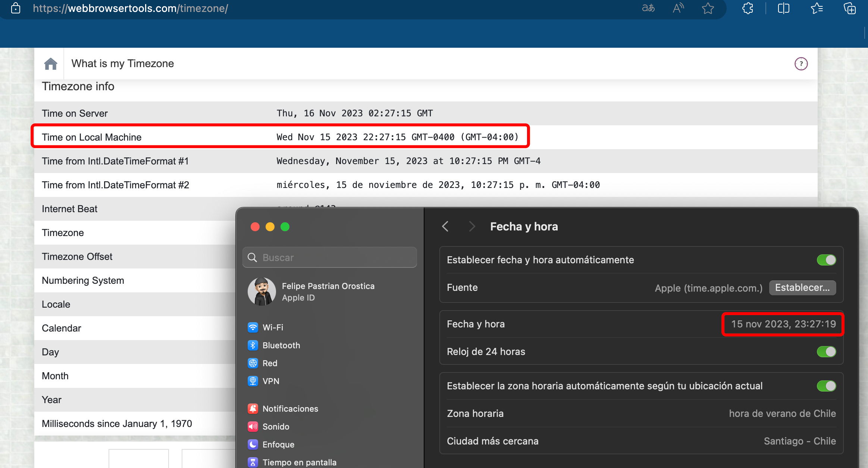
Task: Open the browser collections icon
Action: point(850,8)
